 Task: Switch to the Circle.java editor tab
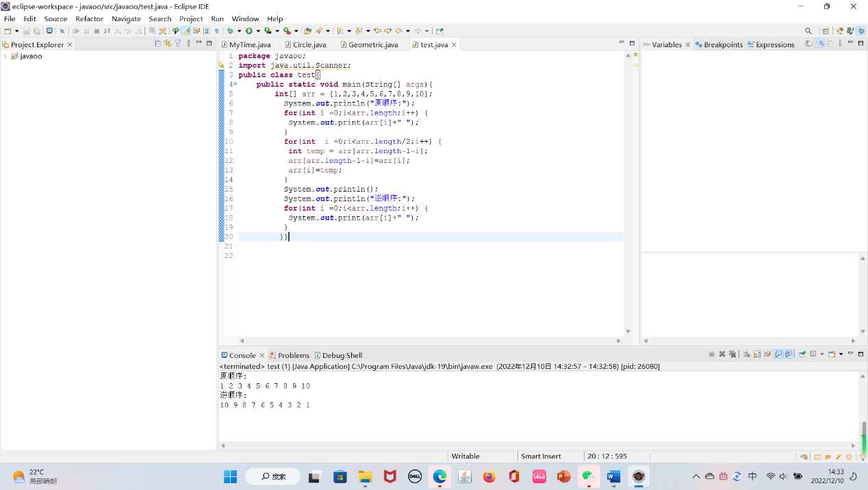point(309,44)
